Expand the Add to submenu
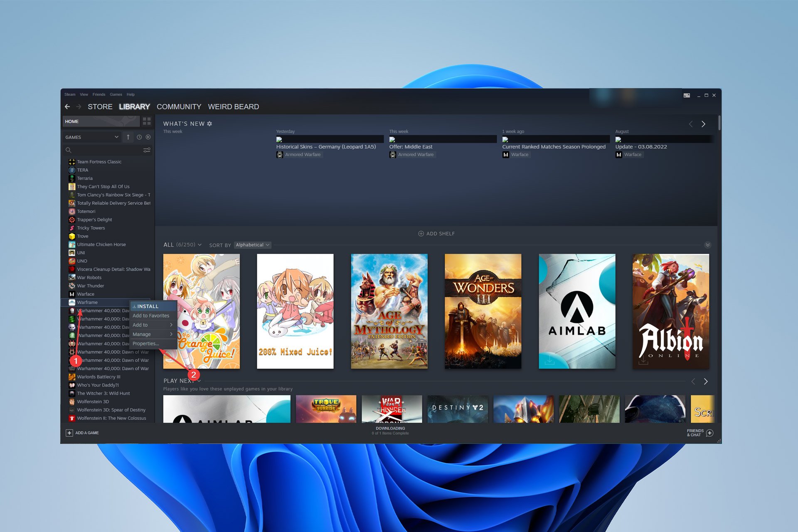Screen dimensions: 798x532 coord(153,325)
